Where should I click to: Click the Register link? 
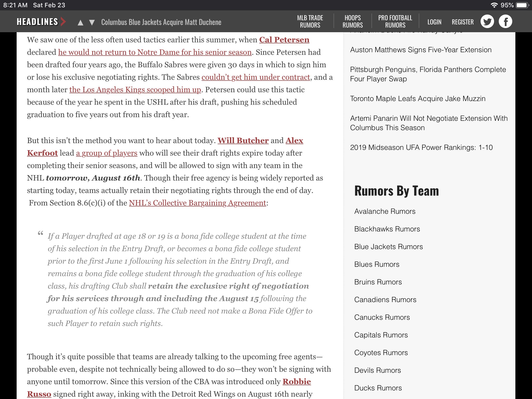(x=463, y=22)
